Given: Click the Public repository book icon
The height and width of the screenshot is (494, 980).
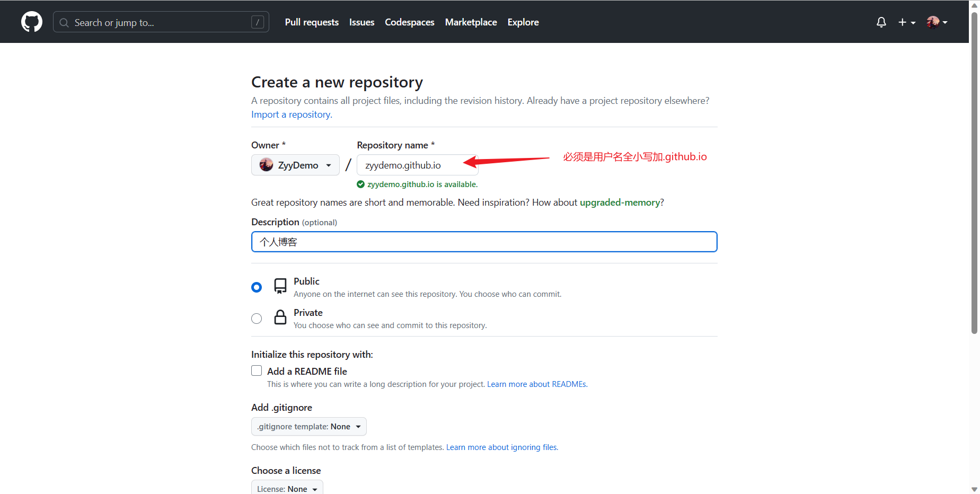Looking at the screenshot, I should point(280,286).
